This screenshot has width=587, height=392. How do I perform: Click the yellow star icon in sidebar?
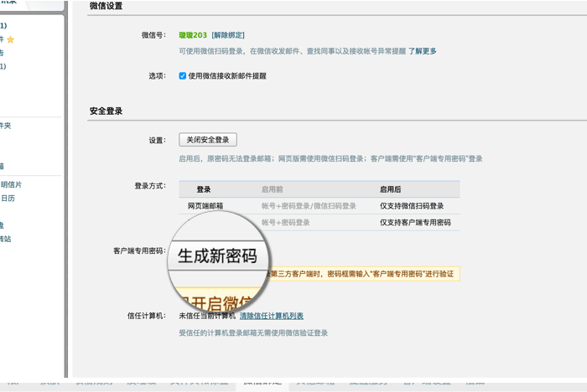coord(11,39)
